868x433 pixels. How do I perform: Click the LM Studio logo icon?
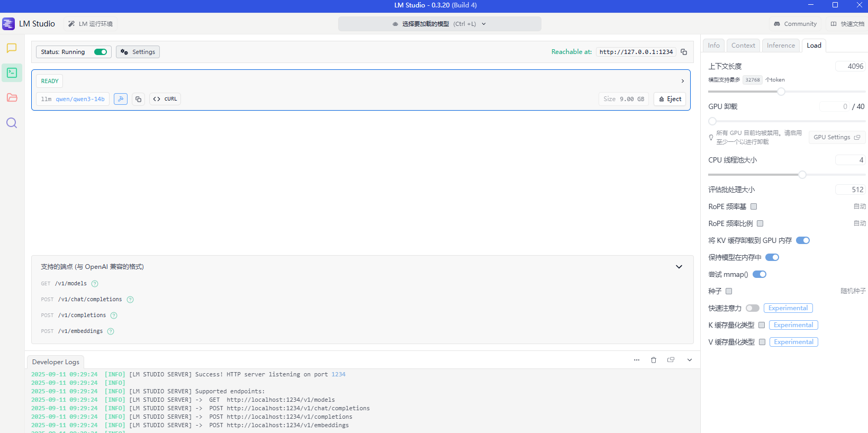[8, 24]
